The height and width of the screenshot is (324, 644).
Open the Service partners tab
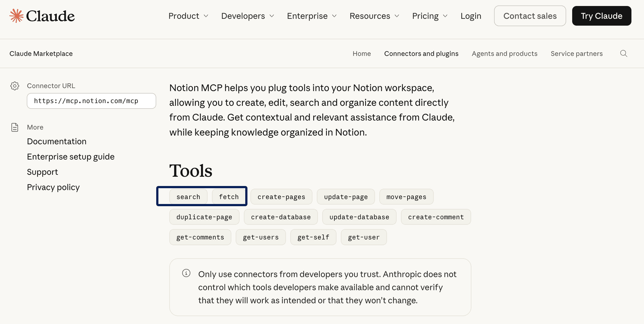[577, 53]
